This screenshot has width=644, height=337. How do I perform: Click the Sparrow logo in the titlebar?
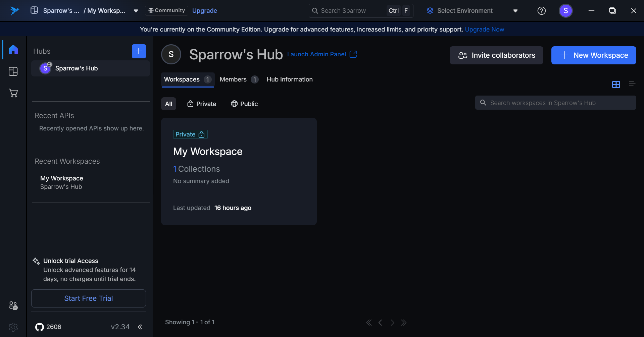(14, 10)
